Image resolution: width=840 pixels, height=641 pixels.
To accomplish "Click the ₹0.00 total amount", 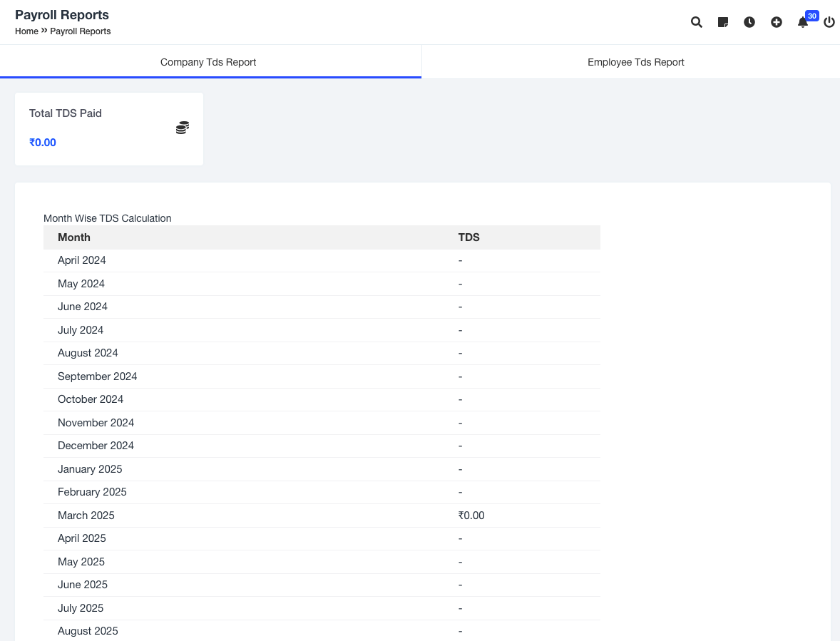I will click(x=43, y=143).
